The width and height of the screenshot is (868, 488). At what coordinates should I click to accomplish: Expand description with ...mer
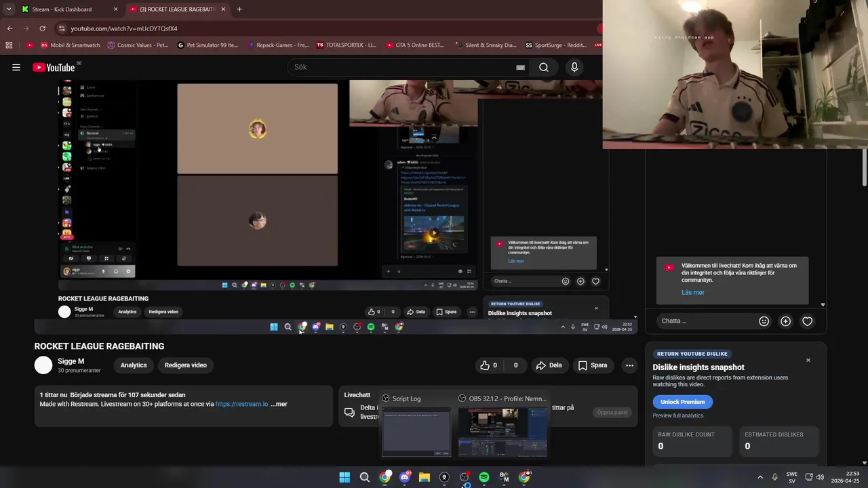click(x=279, y=404)
